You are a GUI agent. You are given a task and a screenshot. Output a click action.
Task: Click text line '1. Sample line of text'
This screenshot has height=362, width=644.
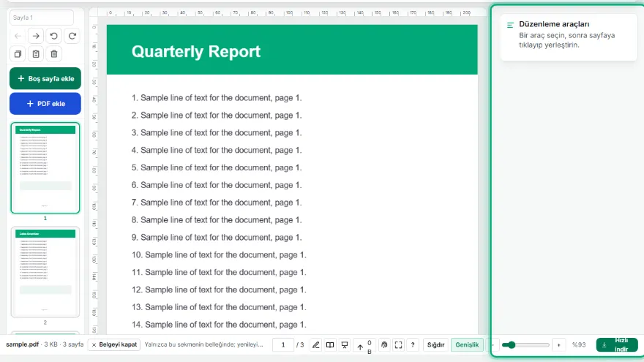pyautogui.click(x=217, y=98)
